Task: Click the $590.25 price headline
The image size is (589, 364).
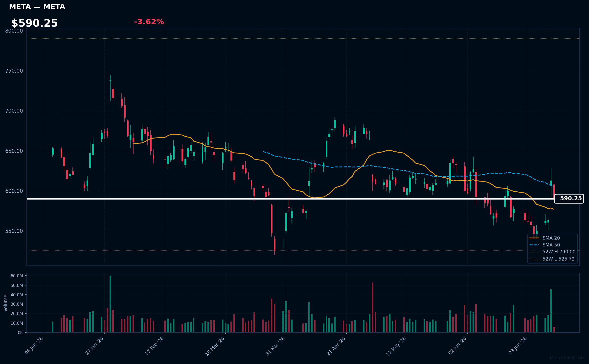Action: [x=34, y=23]
